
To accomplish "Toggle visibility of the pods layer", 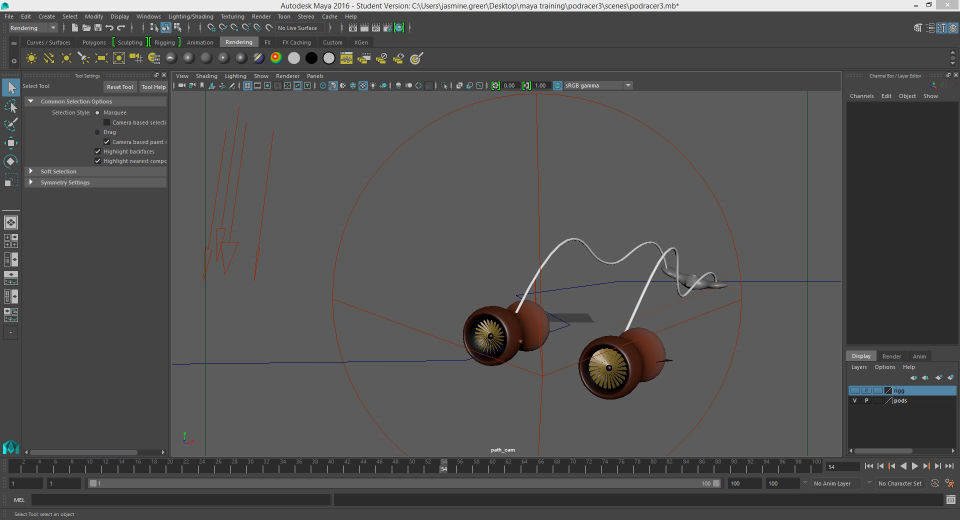I will pyautogui.click(x=854, y=400).
